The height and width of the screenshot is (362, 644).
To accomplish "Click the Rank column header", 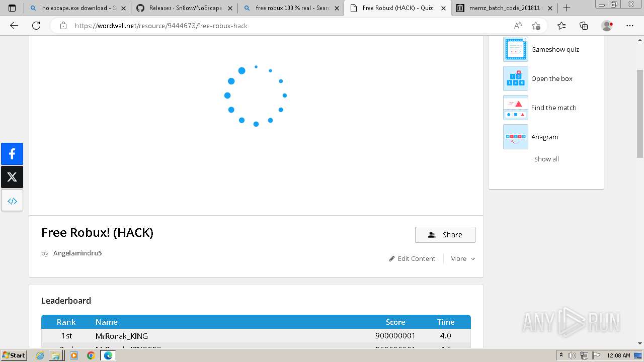I will coord(66,322).
